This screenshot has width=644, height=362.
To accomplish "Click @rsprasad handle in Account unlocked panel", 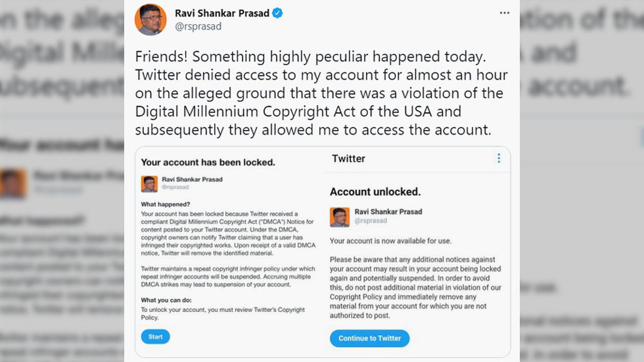I will 371,221.
